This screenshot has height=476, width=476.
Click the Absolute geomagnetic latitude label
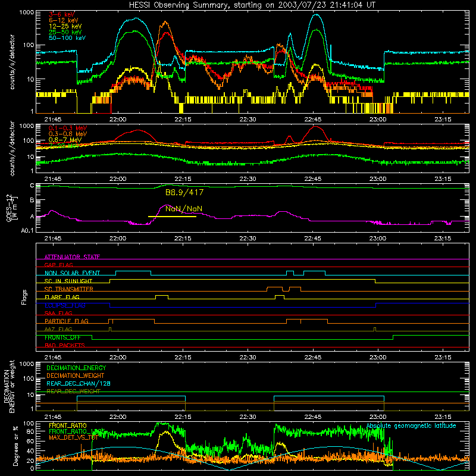pos(411,425)
